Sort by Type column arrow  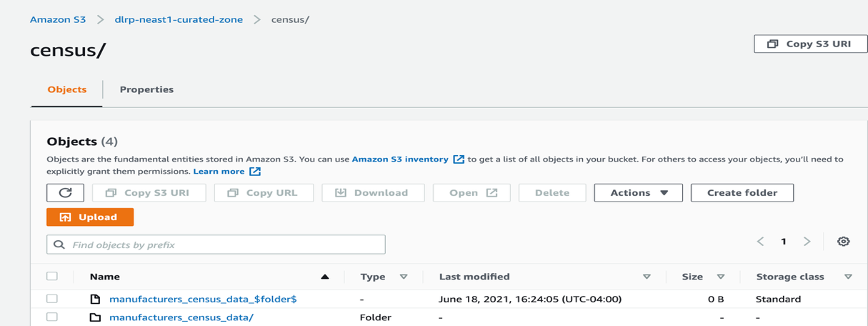click(x=404, y=277)
